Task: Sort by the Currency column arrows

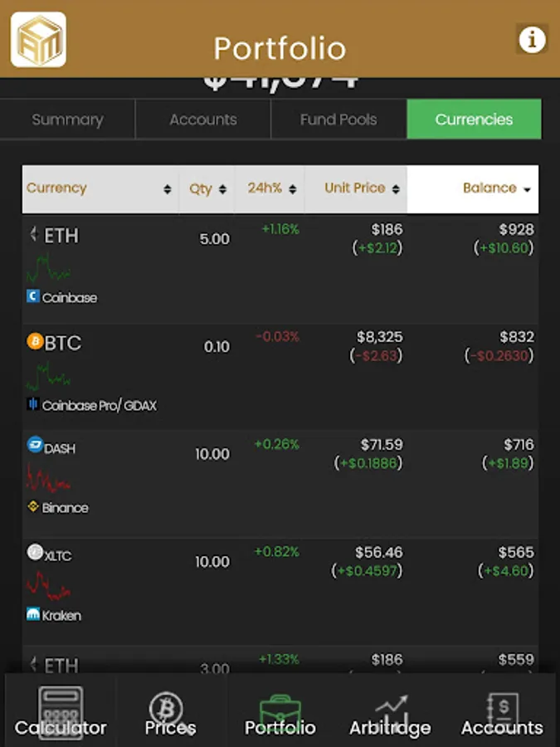Action: click(x=167, y=189)
